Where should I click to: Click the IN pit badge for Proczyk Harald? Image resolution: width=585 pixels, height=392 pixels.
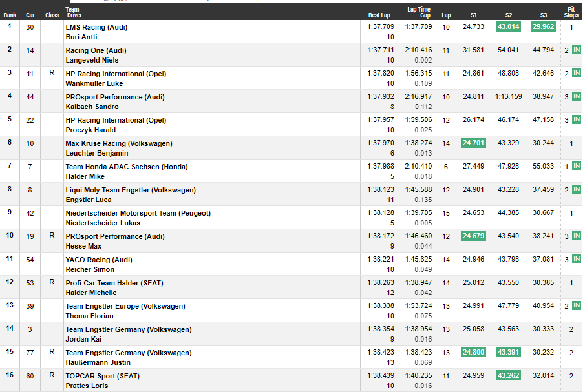[577, 119]
